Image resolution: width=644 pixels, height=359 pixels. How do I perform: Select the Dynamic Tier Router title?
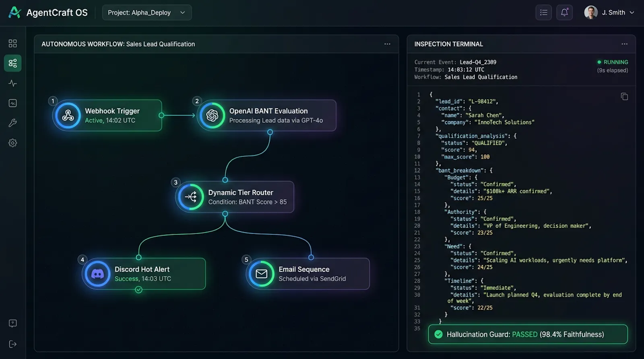pyautogui.click(x=241, y=193)
